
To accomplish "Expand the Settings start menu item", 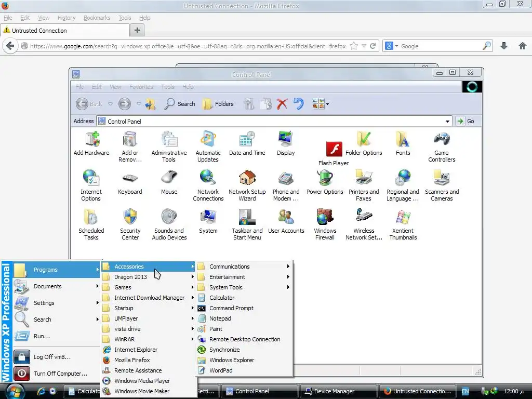I will pyautogui.click(x=56, y=303).
